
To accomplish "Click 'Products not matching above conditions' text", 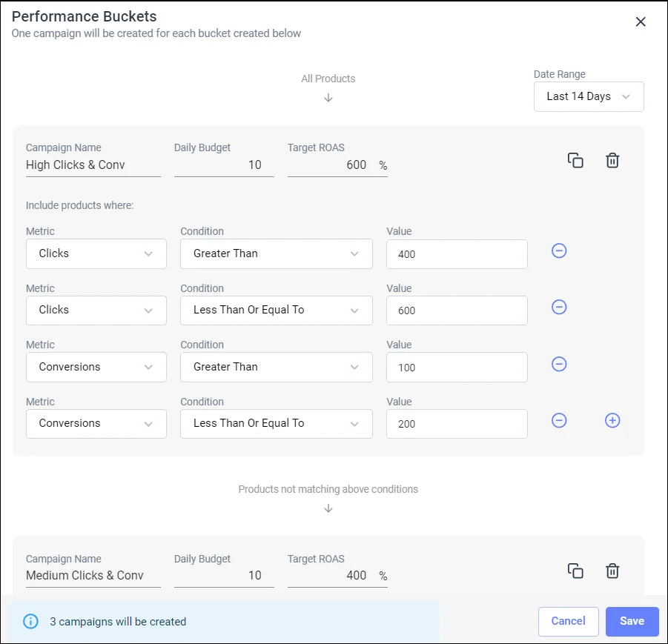I will 328,489.
